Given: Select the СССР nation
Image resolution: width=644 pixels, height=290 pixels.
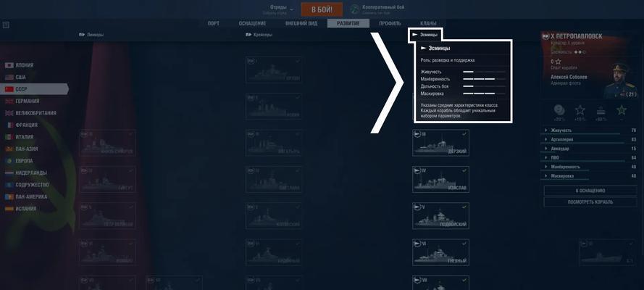Looking at the screenshot, I should pyautogui.click(x=33, y=89).
